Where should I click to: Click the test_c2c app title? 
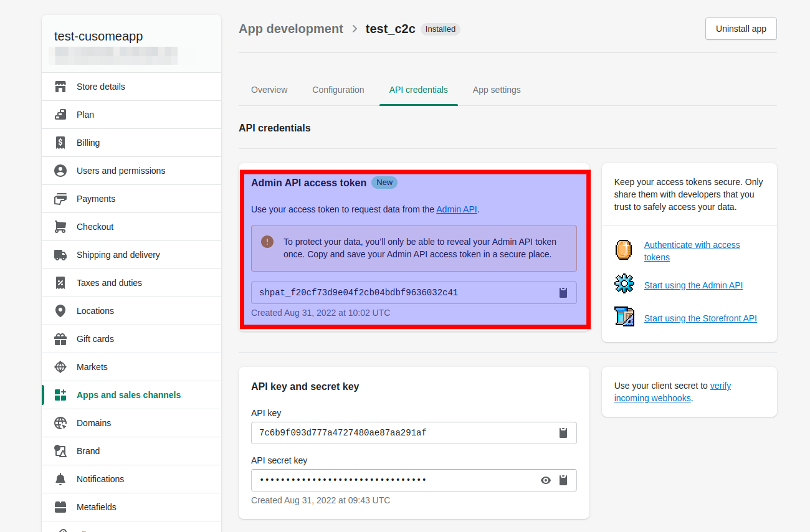(391, 29)
